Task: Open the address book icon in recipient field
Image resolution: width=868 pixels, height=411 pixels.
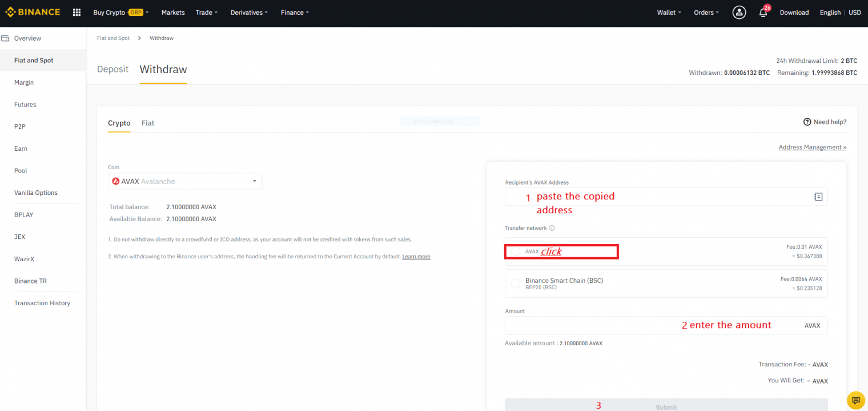Action: [818, 196]
